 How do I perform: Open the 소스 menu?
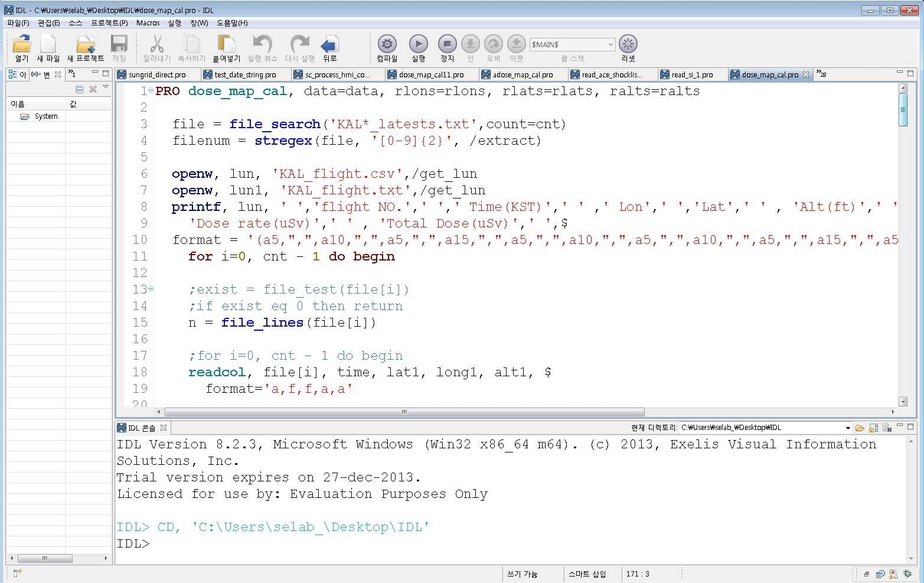click(75, 23)
